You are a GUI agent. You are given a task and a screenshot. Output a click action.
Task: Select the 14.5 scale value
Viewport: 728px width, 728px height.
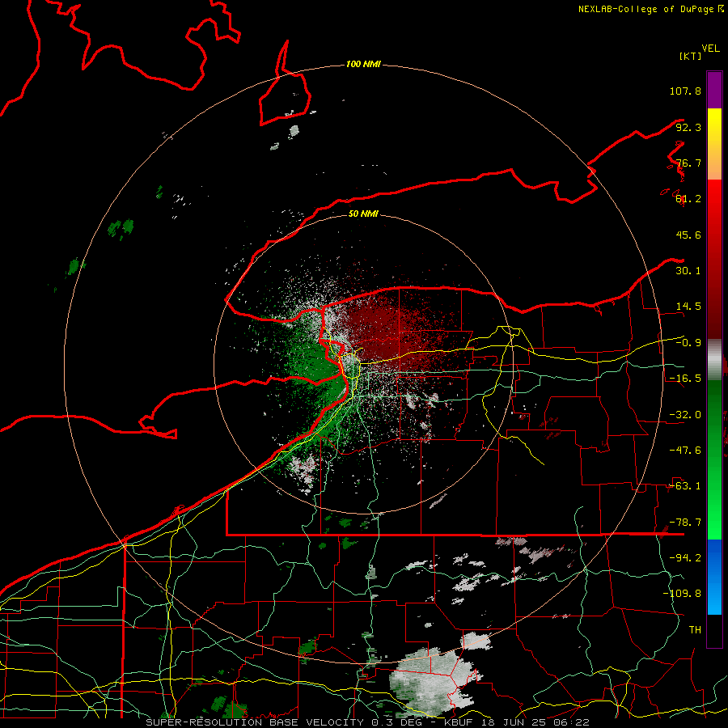[x=688, y=307]
